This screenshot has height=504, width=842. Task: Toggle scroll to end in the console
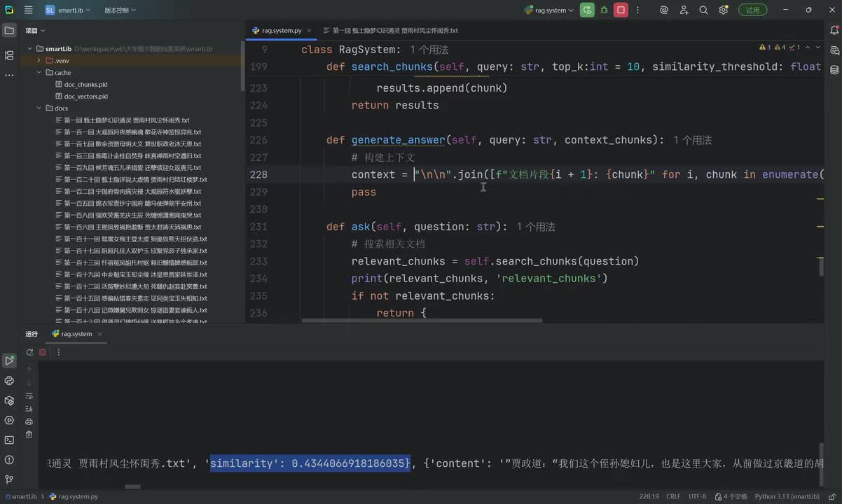tap(29, 409)
